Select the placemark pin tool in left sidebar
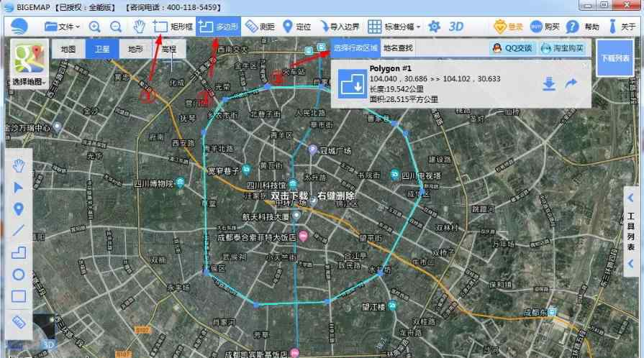The height and width of the screenshot is (358, 644). coord(19,209)
